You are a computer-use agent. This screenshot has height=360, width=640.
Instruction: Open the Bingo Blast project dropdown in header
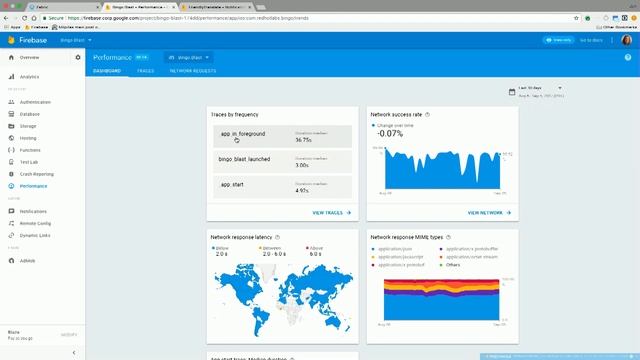(x=76, y=40)
